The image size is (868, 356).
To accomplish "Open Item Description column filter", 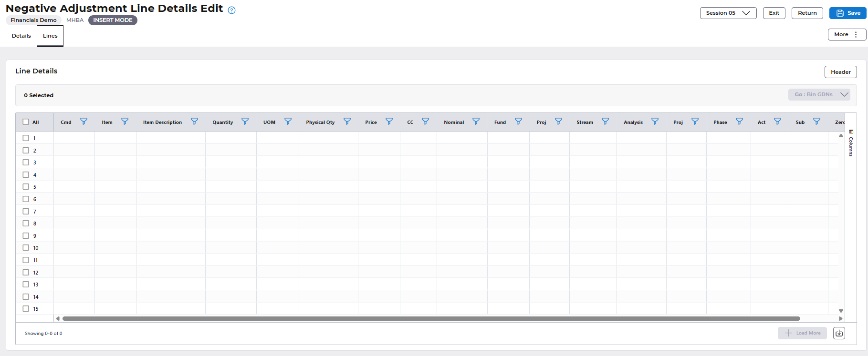I will [194, 122].
